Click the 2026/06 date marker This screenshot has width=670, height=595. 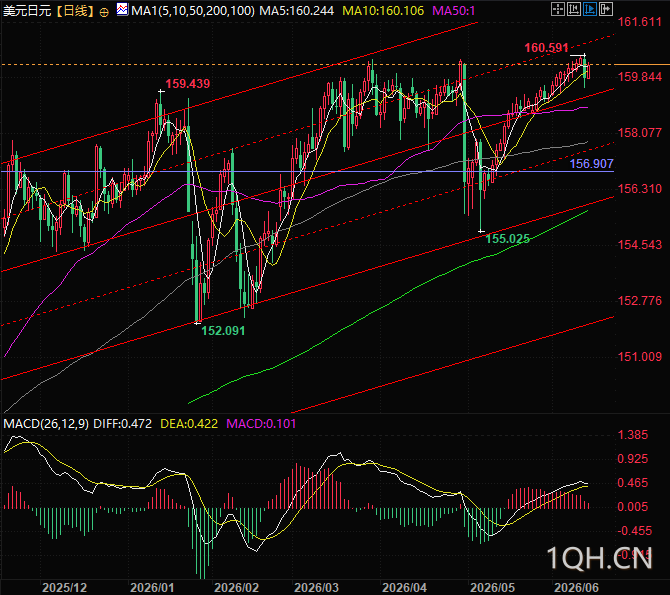click(576, 588)
